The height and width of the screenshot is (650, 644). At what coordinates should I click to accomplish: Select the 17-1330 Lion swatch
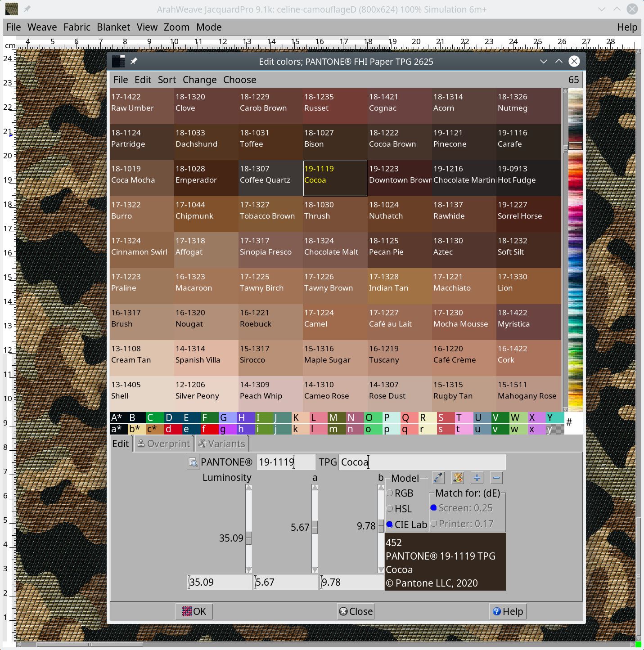coord(529,286)
